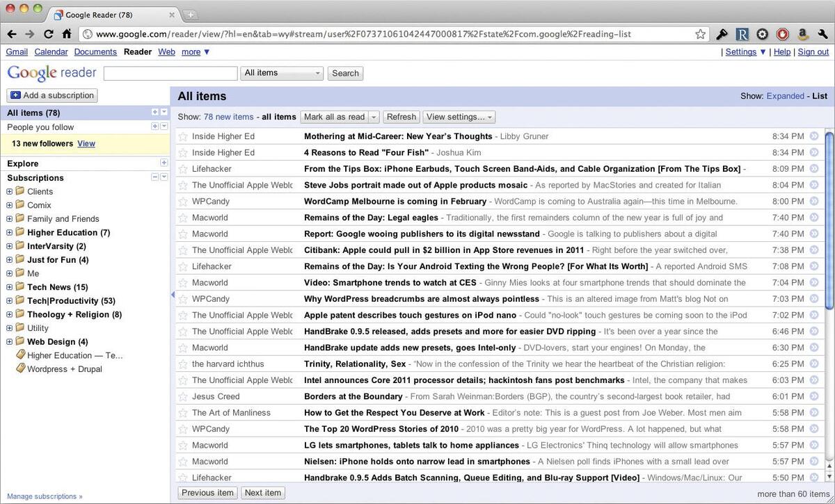Click the Amazon extension icon

point(803,33)
